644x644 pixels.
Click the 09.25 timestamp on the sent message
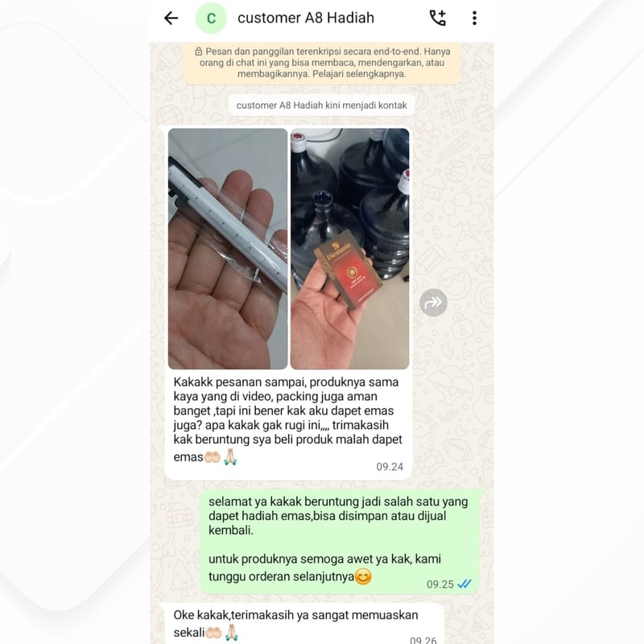[440, 584]
